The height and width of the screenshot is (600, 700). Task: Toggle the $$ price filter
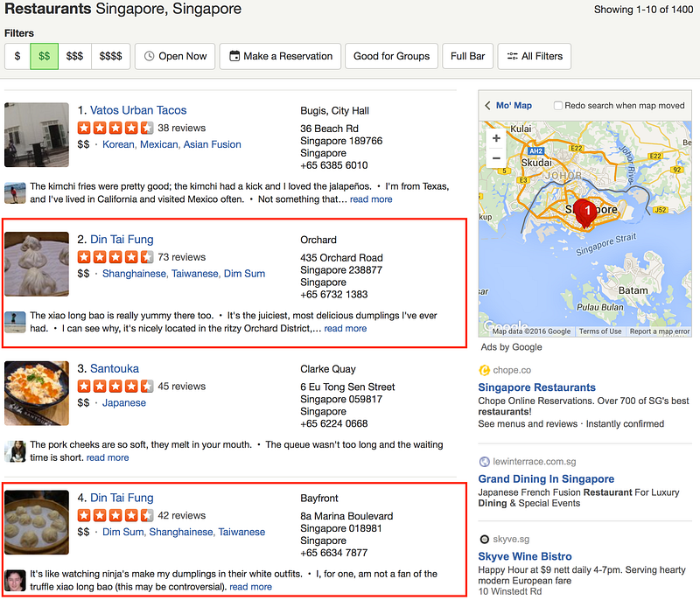click(x=45, y=56)
